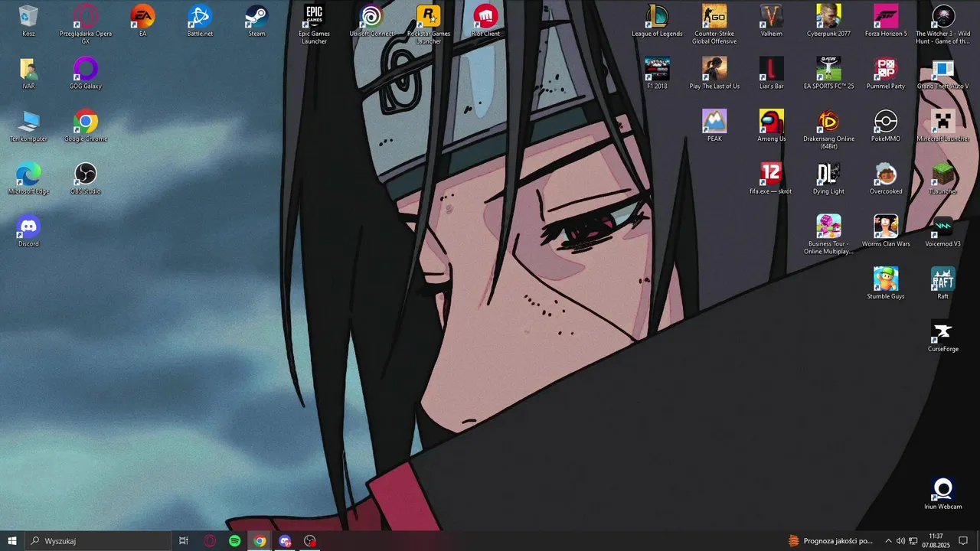
Task: Open Discord from the taskbar
Action: pos(285,541)
